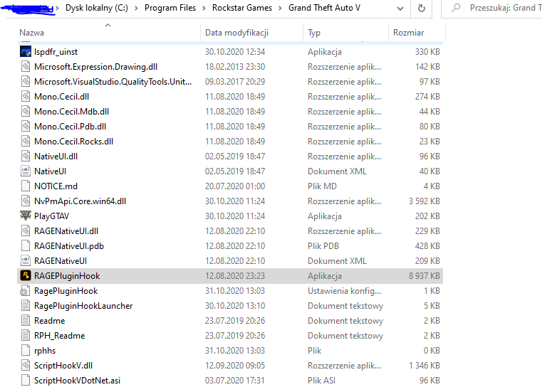The image size is (542, 392).
Task: Navigate to Dysk lokalny (C:) breadcrumb
Action: coord(97,8)
